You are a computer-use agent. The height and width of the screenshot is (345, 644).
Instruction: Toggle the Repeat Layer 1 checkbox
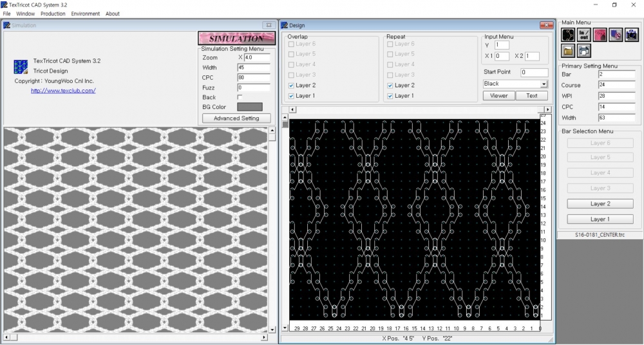(391, 96)
